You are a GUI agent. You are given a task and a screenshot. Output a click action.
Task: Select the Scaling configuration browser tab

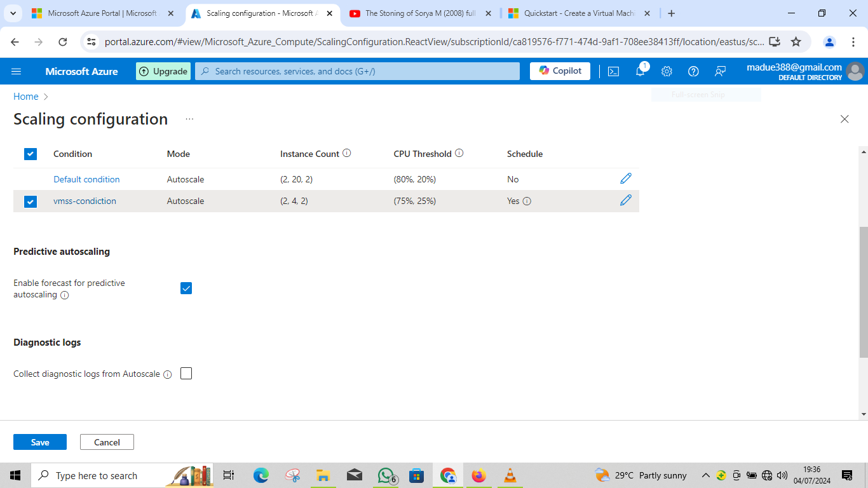262,13
